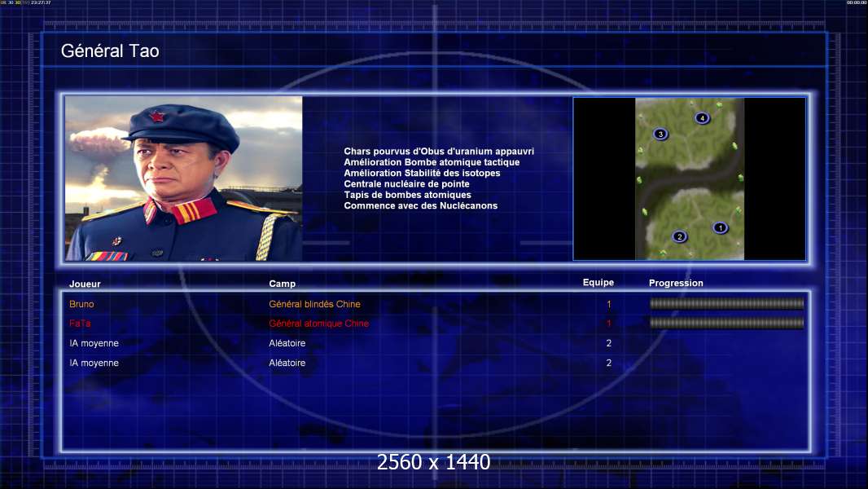Click FaTa's loading progress bar
The height and width of the screenshot is (489, 868).
pos(727,323)
